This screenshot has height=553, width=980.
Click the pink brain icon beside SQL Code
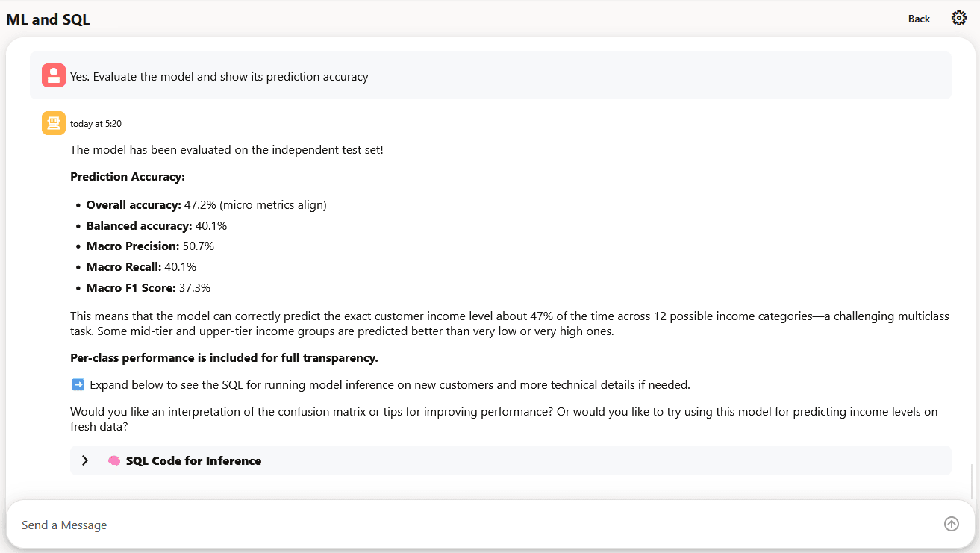click(x=113, y=460)
